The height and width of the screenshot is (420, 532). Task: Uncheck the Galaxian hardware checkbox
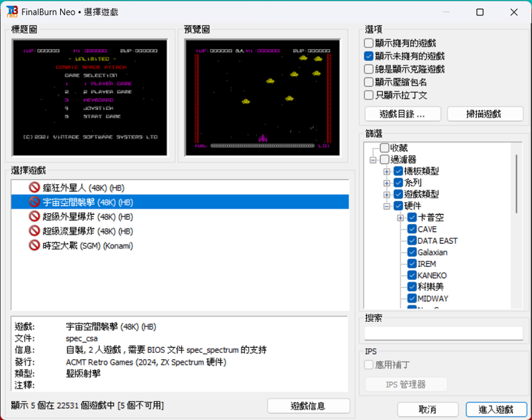412,252
